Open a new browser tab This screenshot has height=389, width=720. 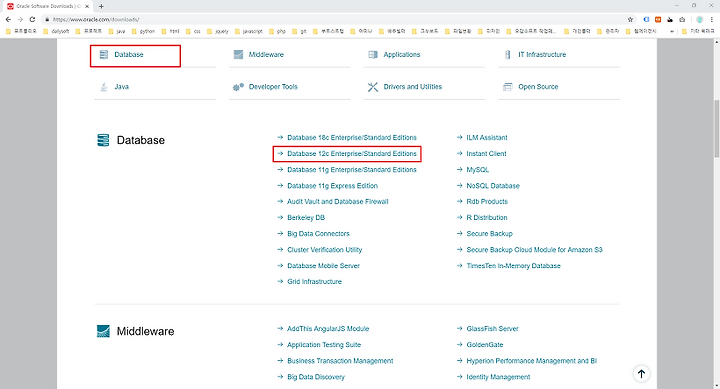101,6
